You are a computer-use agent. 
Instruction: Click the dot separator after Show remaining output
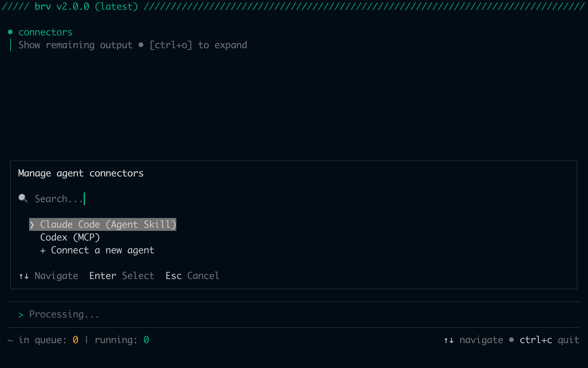[141, 44]
